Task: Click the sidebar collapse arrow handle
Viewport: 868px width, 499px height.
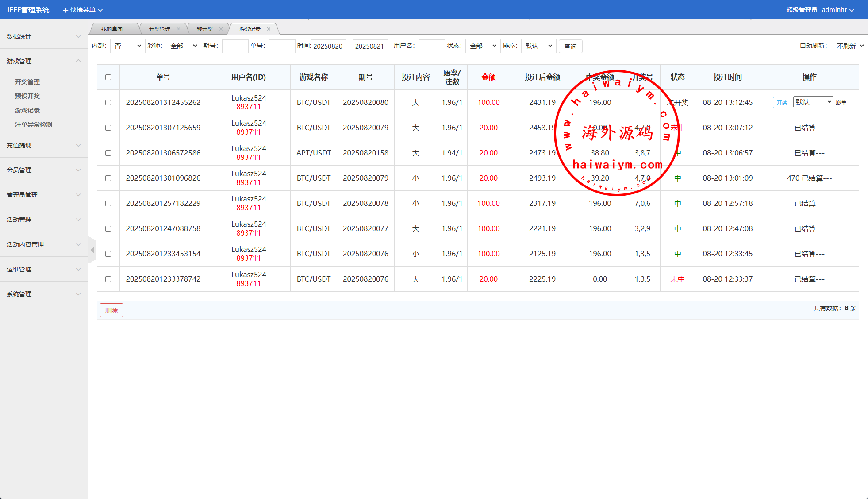Action: tap(92, 250)
